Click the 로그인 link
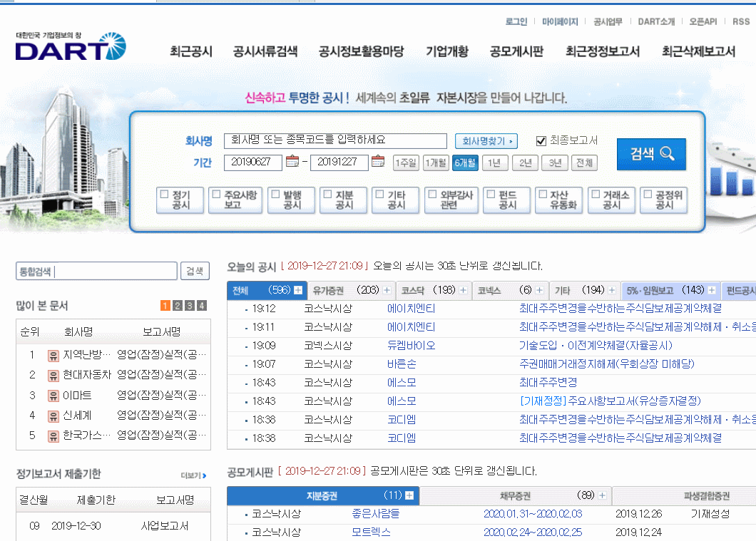 (x=516, y=21)
